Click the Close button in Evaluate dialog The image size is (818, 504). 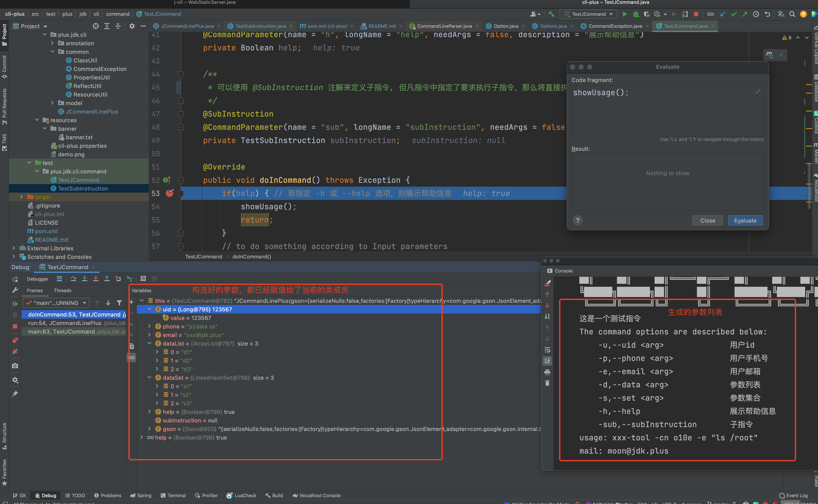point(707,221)
